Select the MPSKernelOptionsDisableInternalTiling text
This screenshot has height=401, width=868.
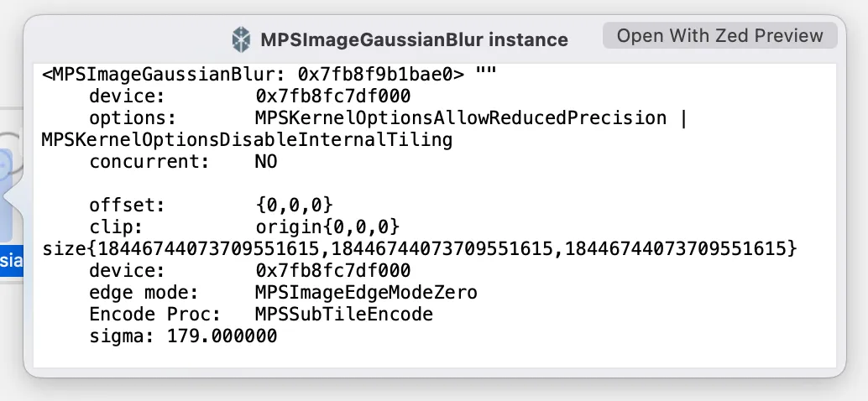click(x=247, y=139)
